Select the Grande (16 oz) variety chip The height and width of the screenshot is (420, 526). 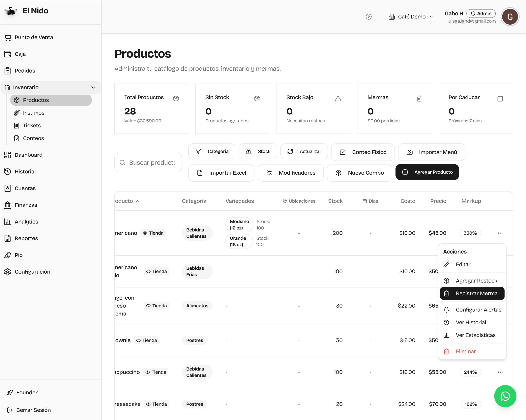click(239, 241)
